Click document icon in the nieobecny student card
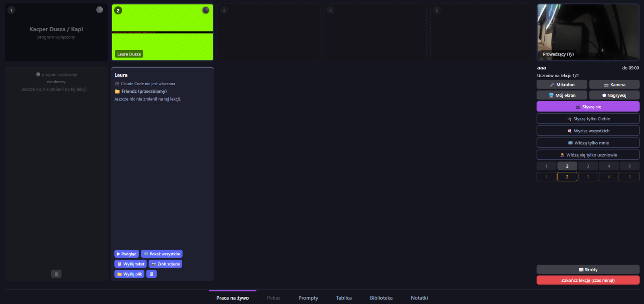Screen dimensions: 644x304 point(56,274)
